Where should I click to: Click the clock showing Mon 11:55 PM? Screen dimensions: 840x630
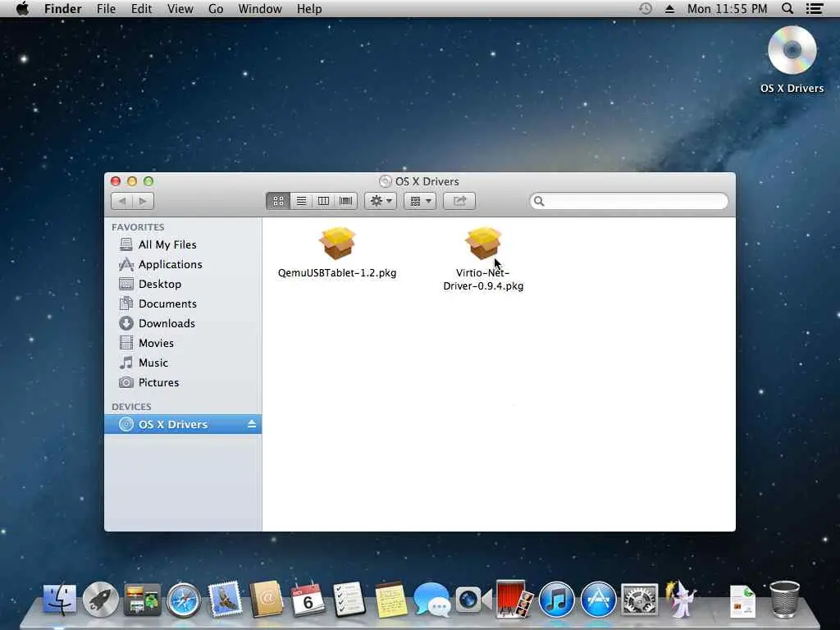pos(727,8)
